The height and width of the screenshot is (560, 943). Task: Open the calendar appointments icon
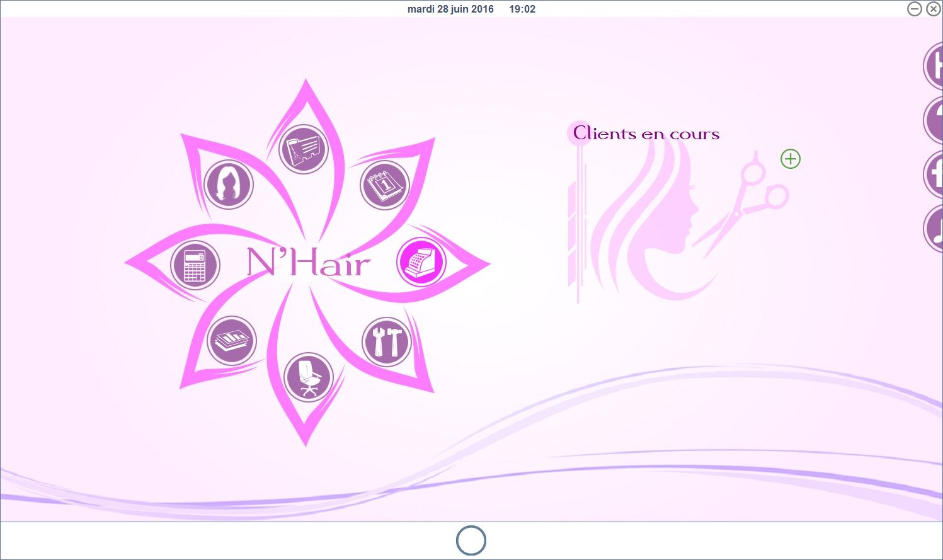(385, 186)
